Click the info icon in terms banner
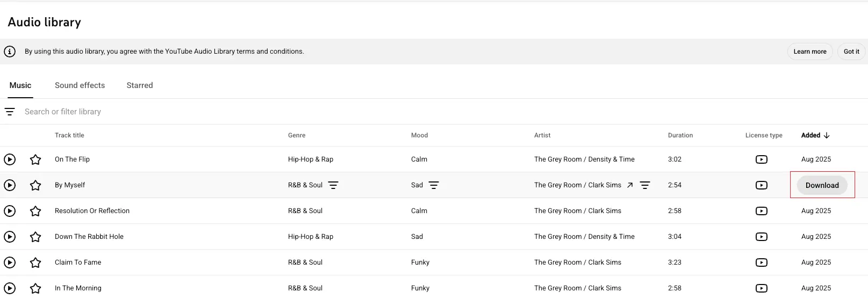Image resolution: width=868 pixels, height=299 pixels. 10,52
